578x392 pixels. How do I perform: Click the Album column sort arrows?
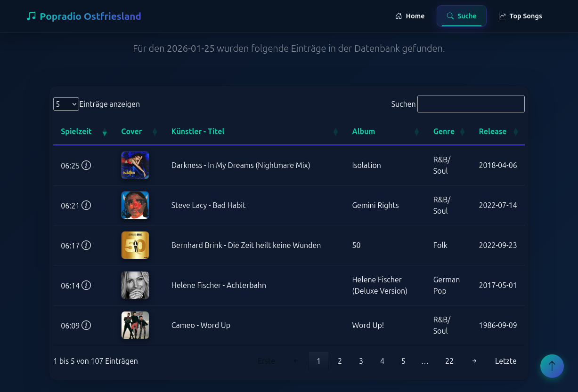(416, 132)
